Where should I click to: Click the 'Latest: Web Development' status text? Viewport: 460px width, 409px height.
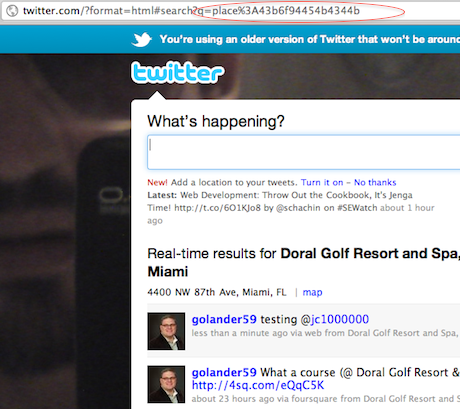point(291,208)
